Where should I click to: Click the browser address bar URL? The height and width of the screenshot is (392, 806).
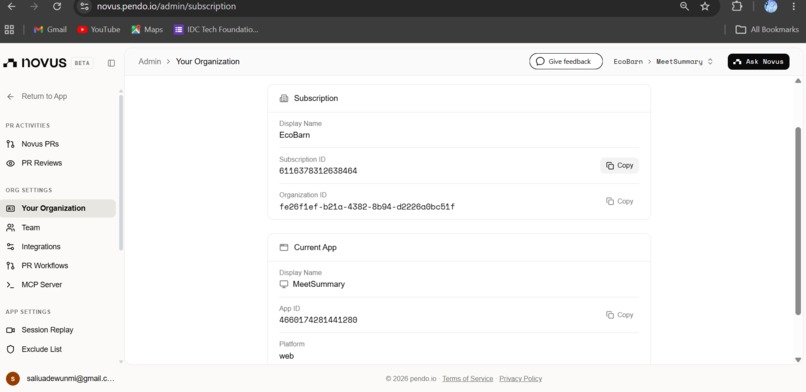167,7
